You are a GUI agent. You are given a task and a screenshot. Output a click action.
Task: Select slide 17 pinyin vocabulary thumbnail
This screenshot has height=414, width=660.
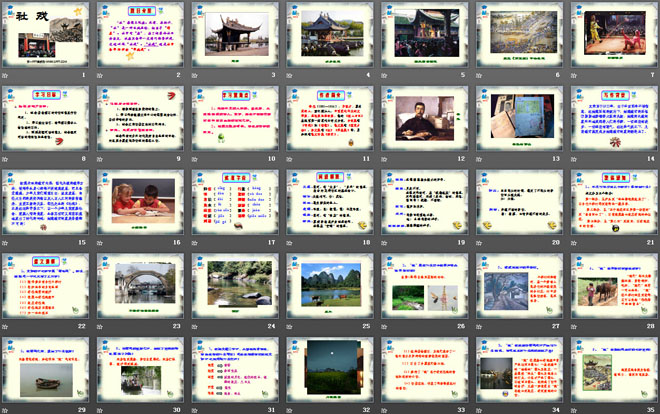[x=235, y=202]
